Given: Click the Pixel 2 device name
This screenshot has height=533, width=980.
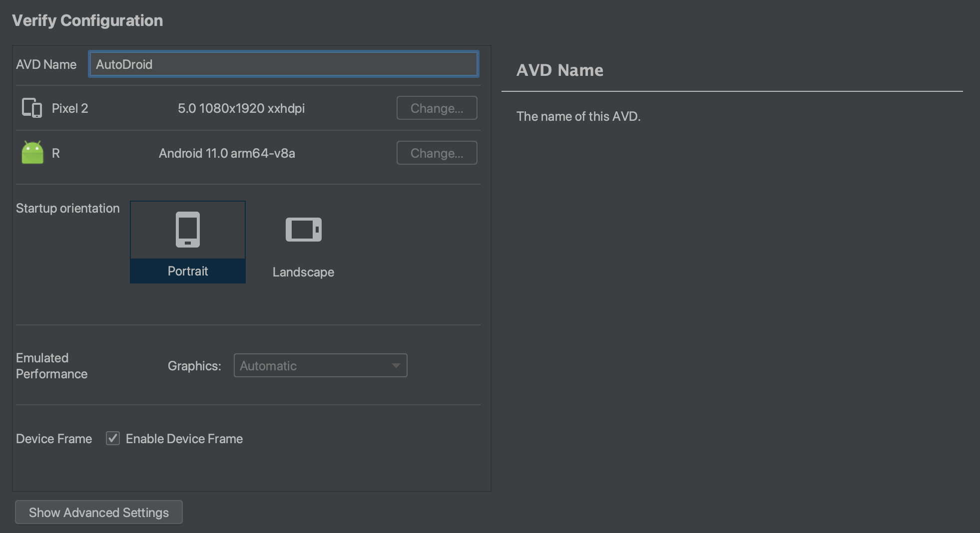Looking at the screenshot, I should (x=70, y=108).
